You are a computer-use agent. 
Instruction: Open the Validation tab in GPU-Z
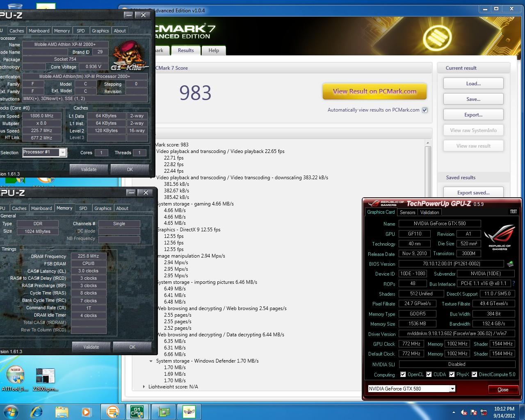[x=429, y=212]
